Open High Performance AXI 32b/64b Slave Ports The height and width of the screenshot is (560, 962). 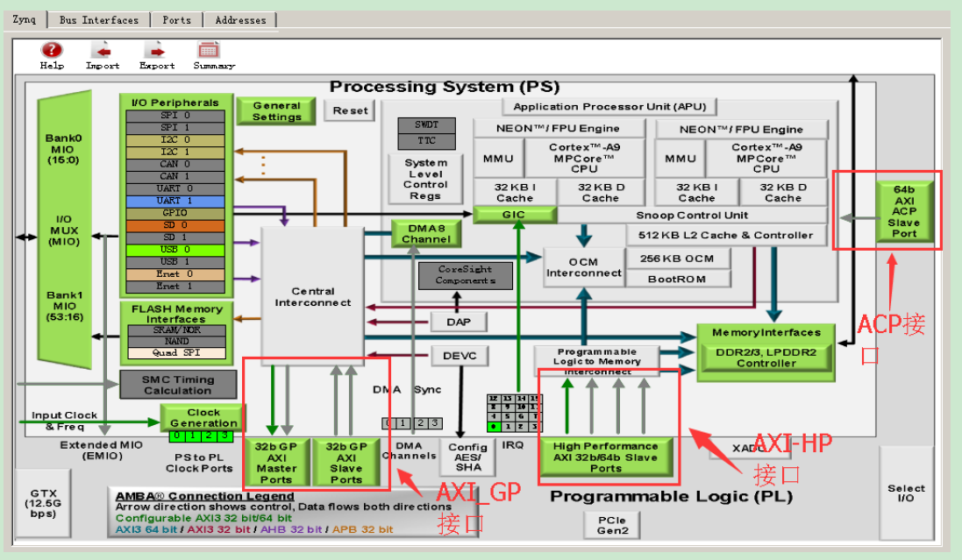tap(608, 457)
